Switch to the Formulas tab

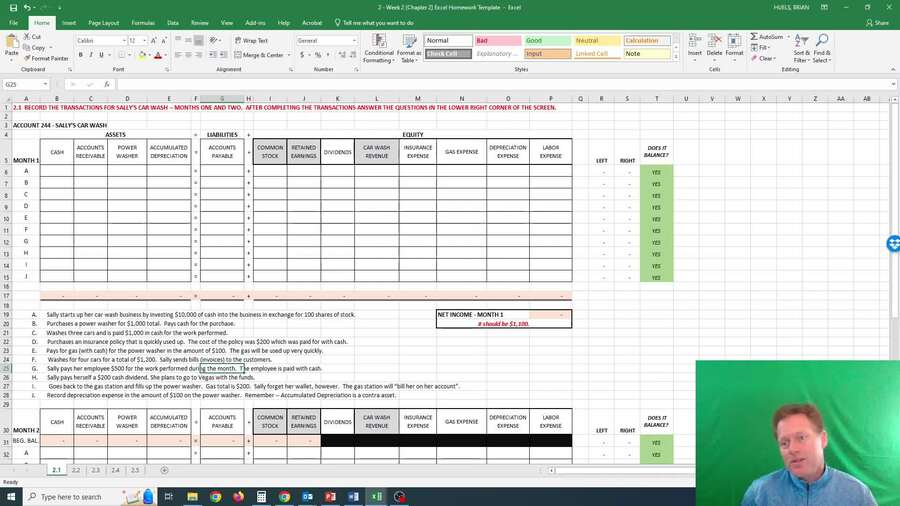click(143, 23)
